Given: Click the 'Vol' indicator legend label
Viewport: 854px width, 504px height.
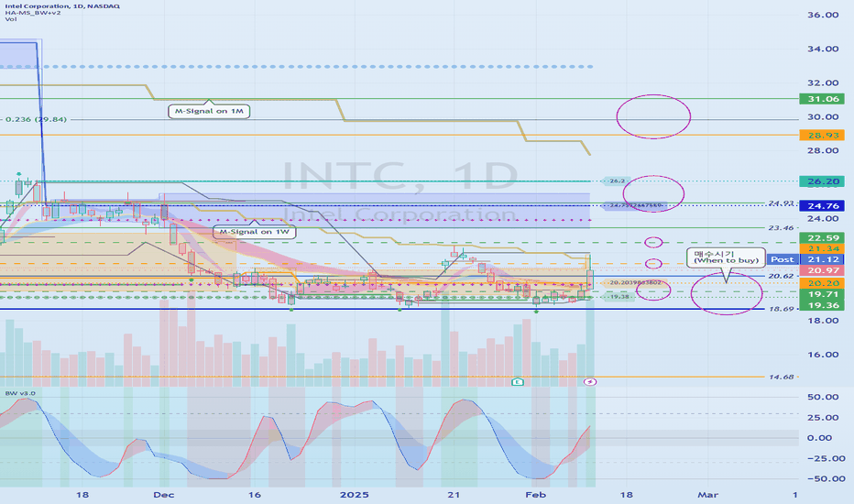Looking at the screenshot, I should point(11,19).
